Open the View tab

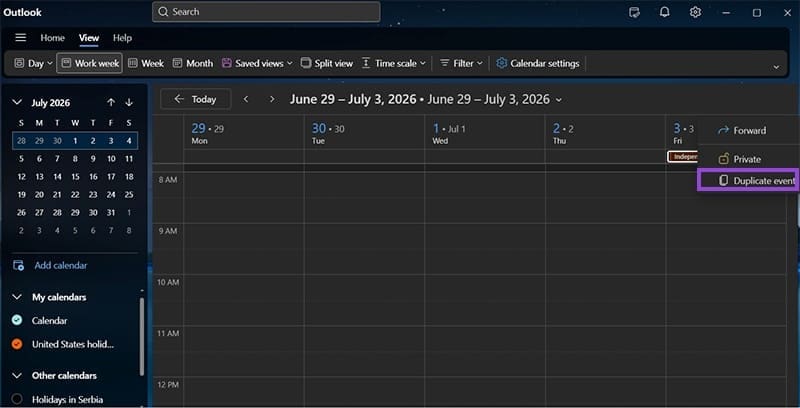coord(89,38)
